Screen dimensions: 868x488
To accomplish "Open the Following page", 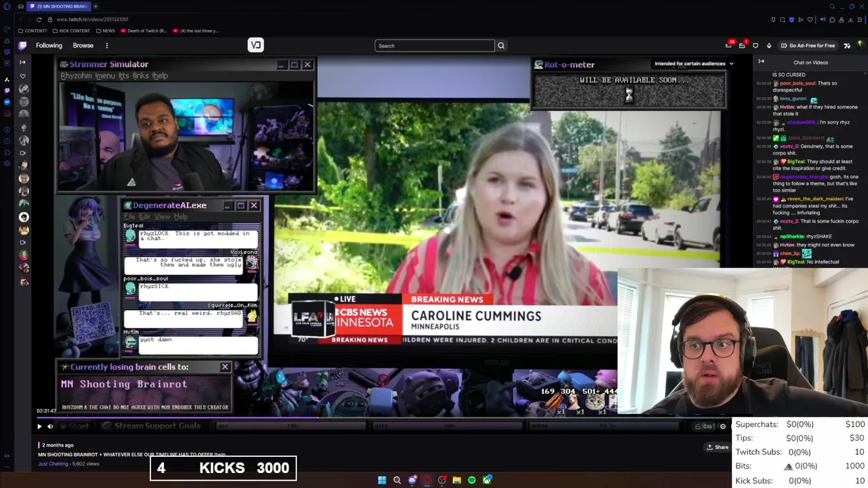I will pyautogui.click(x=49, y=45).
